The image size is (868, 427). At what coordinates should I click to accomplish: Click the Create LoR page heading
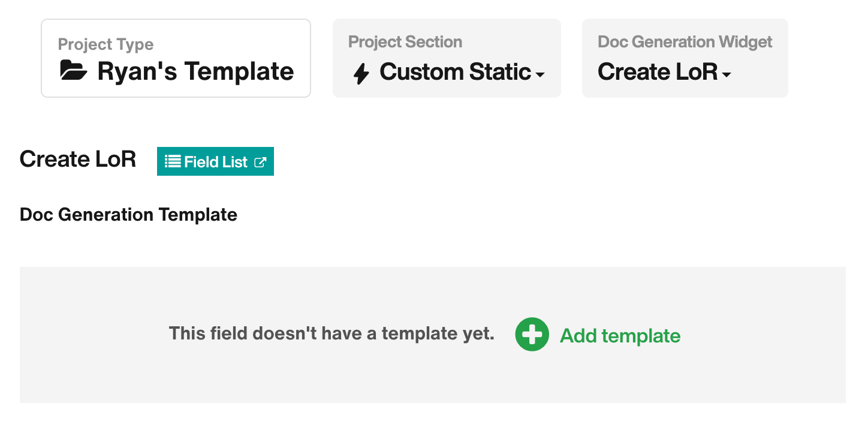click(78, 160)
